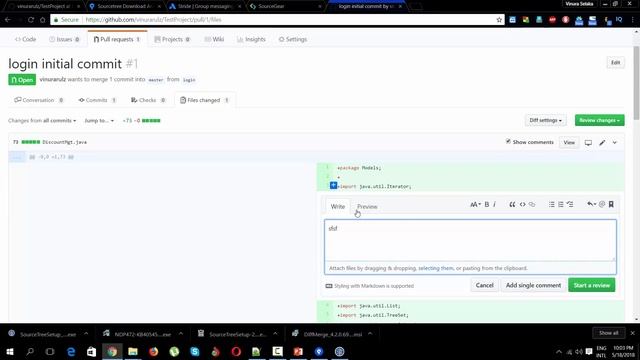Open Opera browser from taskbar
This screenshot has height=360, width=640.
pos(236,351)
